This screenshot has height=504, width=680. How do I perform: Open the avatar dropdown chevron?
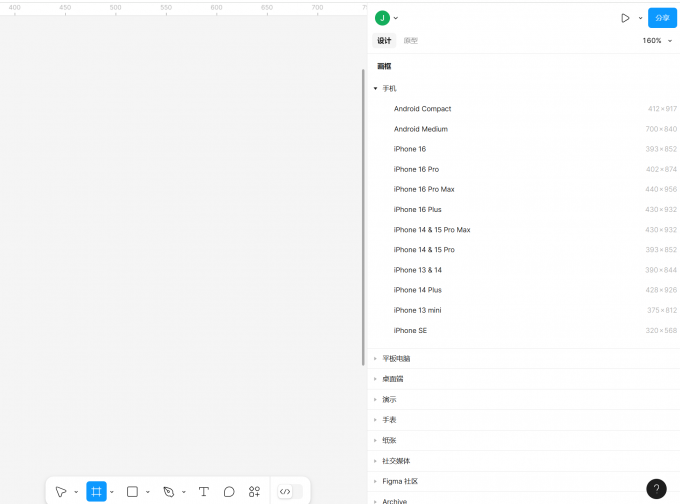pyautogui.click(x=396, y=18)
